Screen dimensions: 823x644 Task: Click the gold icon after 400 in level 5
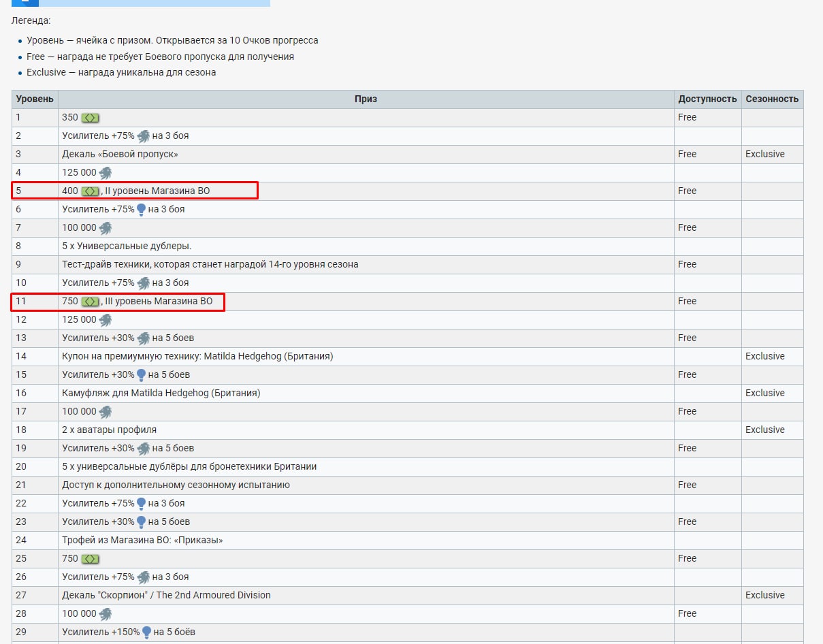tap(91, 191)
